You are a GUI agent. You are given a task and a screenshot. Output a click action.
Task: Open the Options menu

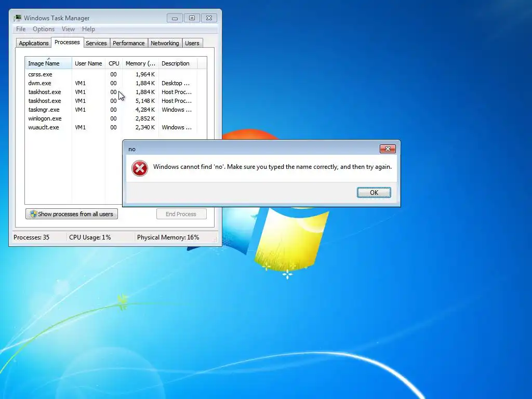(44, 29)
